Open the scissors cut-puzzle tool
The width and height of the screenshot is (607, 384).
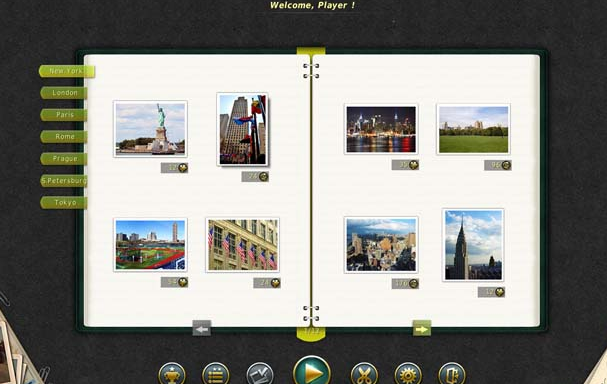point(364,374)
